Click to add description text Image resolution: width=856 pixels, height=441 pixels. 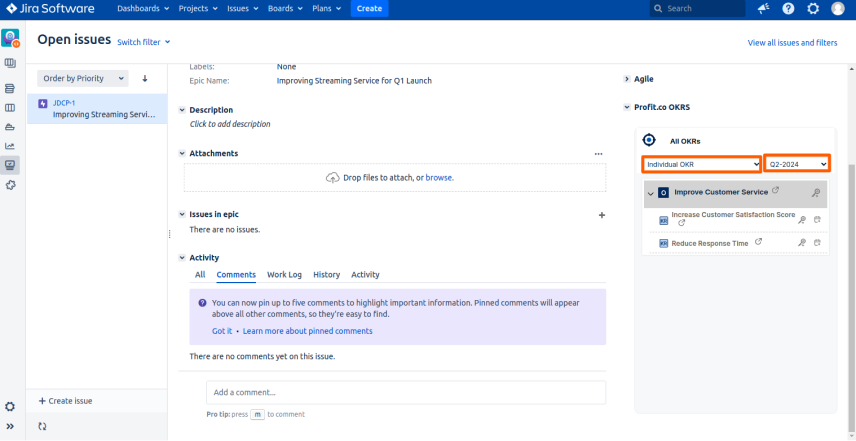tap(230, 124)
